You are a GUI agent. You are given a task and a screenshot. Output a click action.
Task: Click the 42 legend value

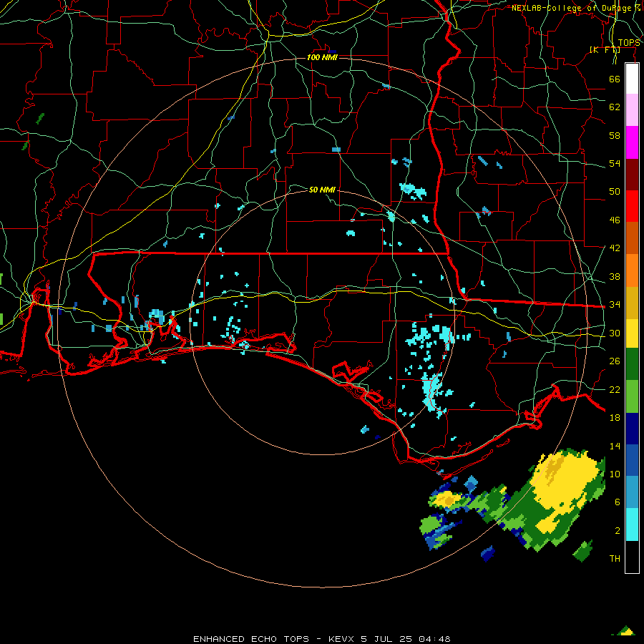(615, 248)
